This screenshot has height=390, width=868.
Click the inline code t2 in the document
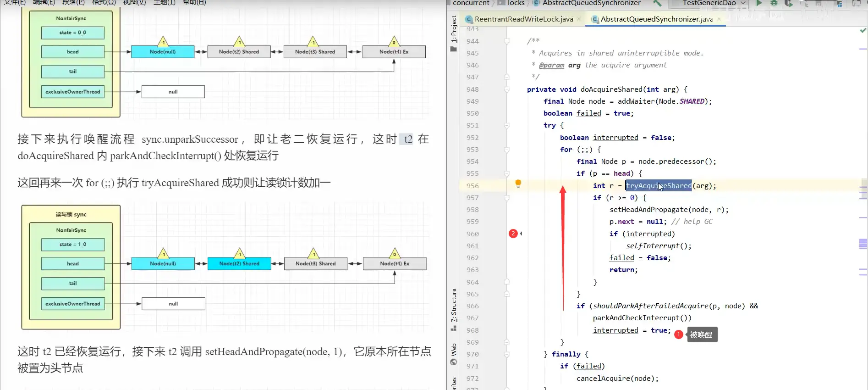408,139
